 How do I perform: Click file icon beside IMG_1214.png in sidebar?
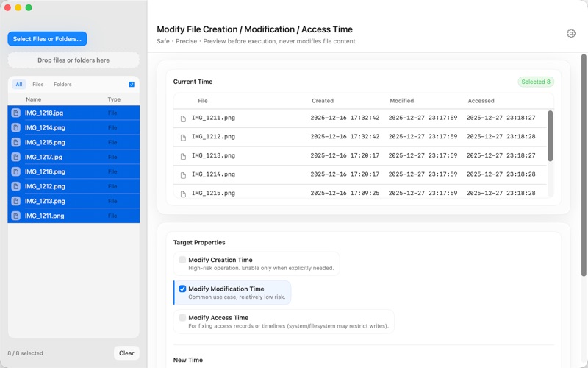(15, 127)
